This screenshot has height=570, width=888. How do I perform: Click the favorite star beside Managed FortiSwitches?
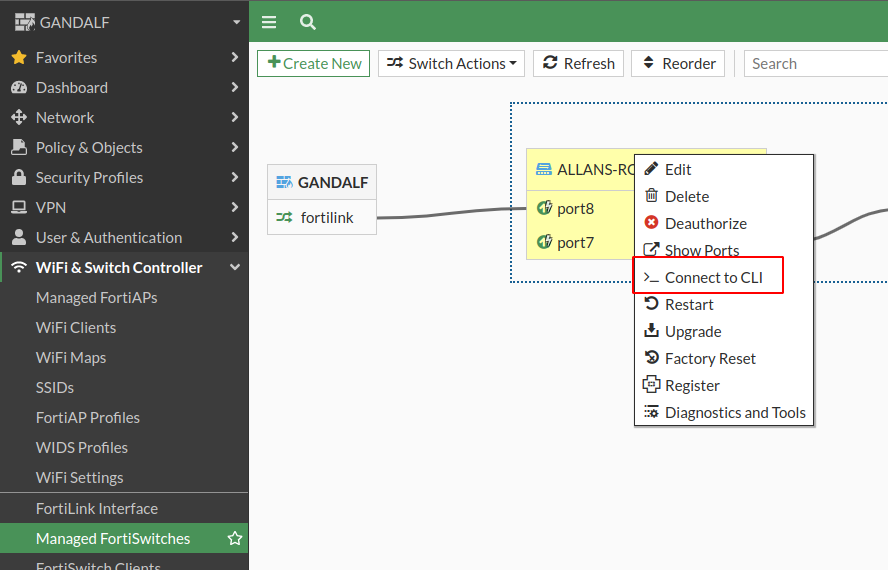tap(235, 539)
